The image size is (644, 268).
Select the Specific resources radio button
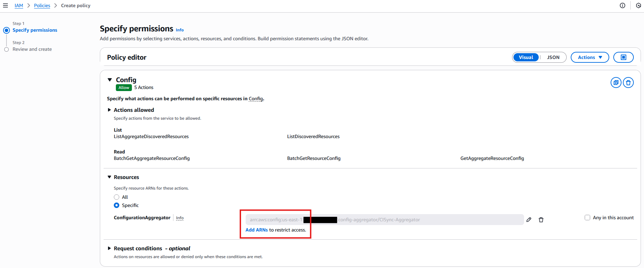(117, 205)
